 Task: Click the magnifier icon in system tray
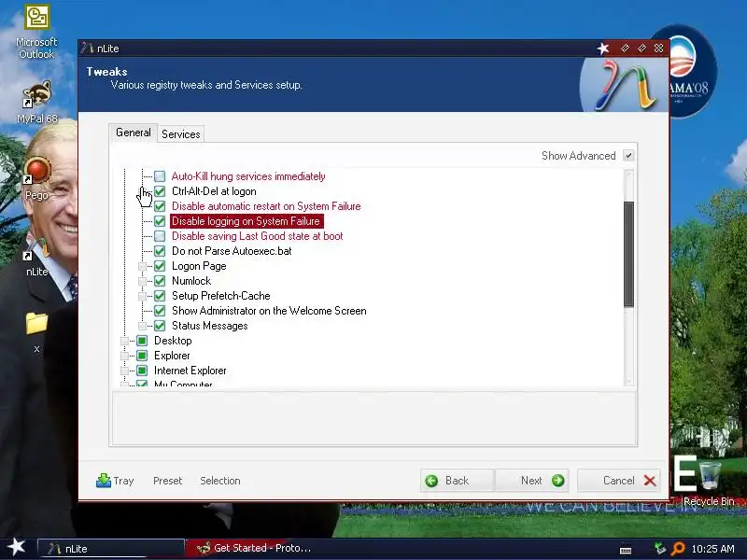677,549
